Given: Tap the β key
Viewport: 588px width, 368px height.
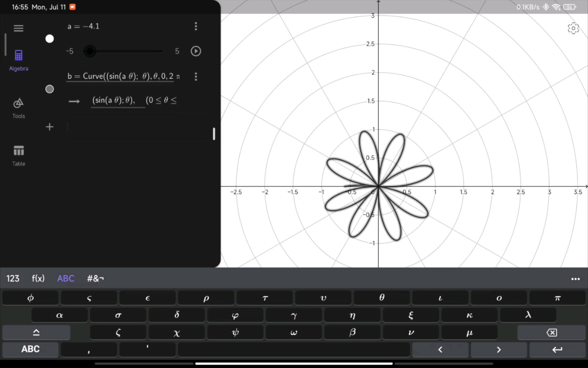Looking at the screenshot, I should [x=352, y=333].
